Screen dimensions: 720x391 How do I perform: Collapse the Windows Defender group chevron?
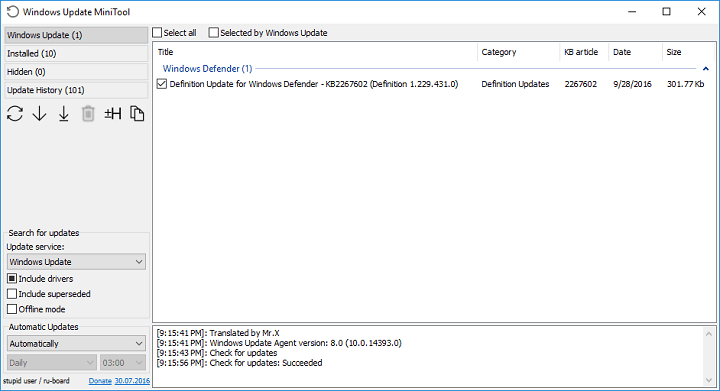coord(706,69)
